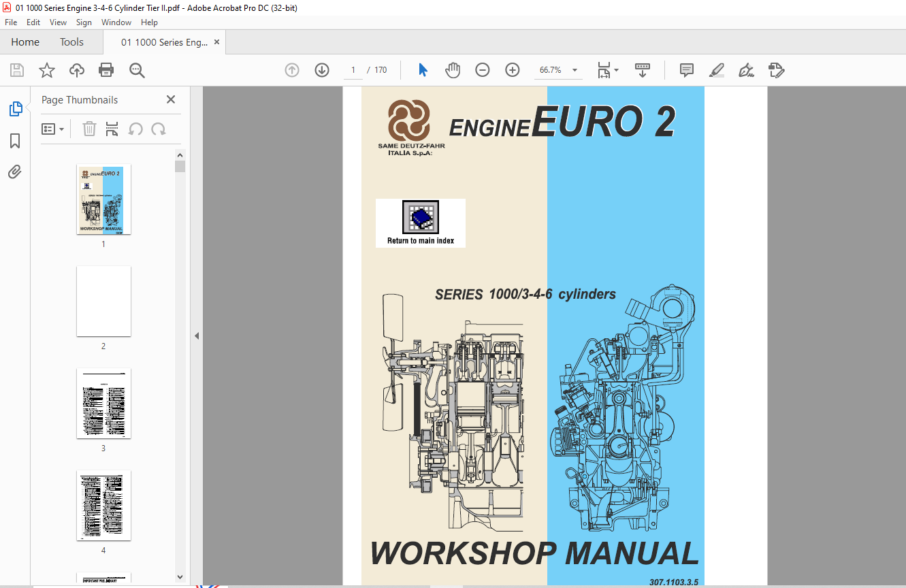Select page 2 thumbnail
Viewport: 906px width, 588px height.
coord(103,301)
